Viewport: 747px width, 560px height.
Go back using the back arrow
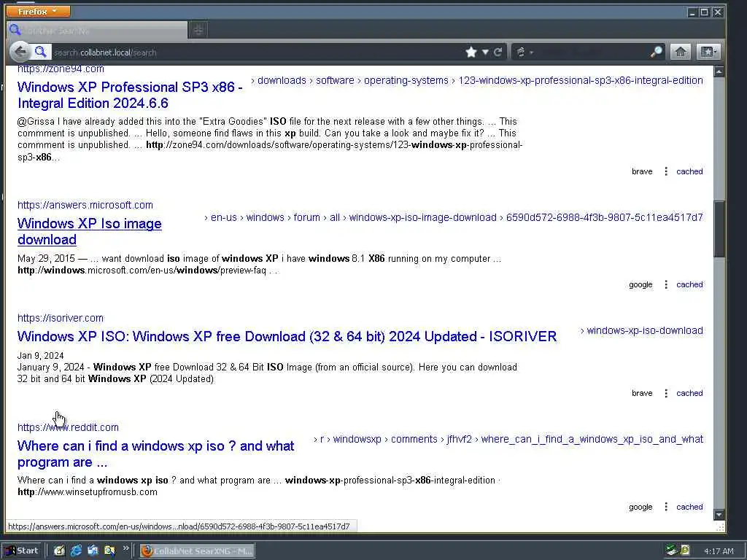pyautogui.click(x=20, y=52)
